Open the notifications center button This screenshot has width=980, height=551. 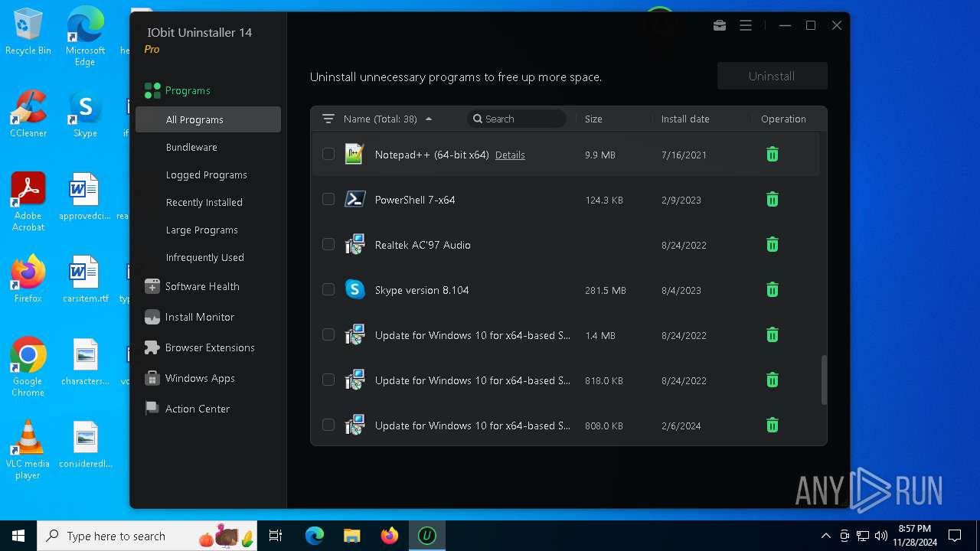(x=955, y=536)
